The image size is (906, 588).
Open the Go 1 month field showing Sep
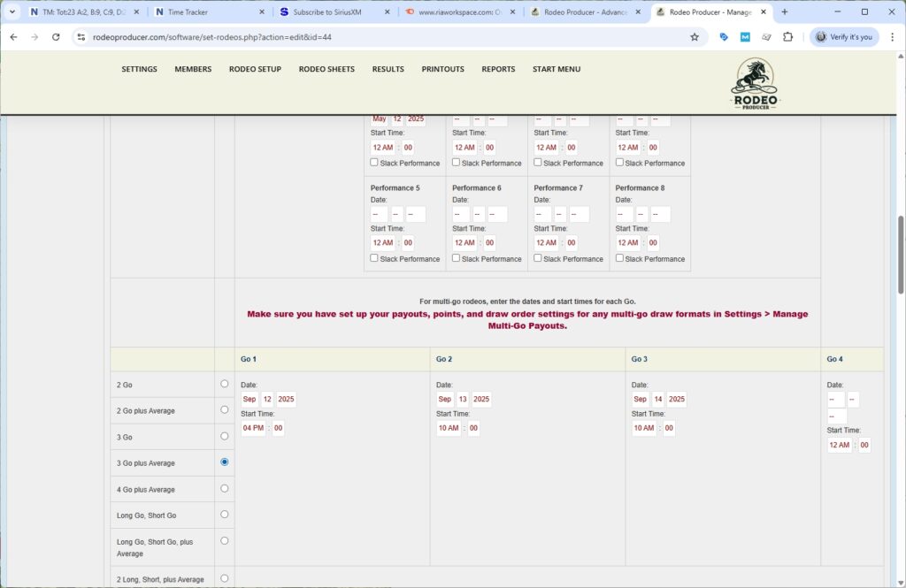(250, 400)
